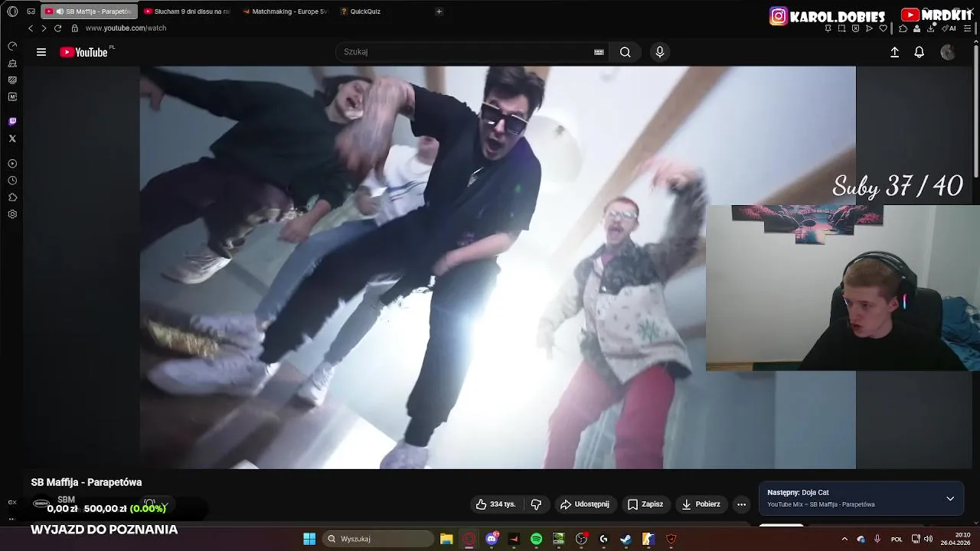
Task: Dislike the video
Action: point(536,504)
